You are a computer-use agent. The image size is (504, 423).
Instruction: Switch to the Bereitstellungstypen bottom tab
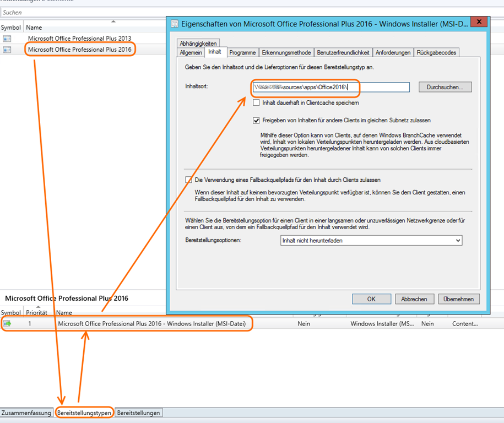tap(84, 413)
